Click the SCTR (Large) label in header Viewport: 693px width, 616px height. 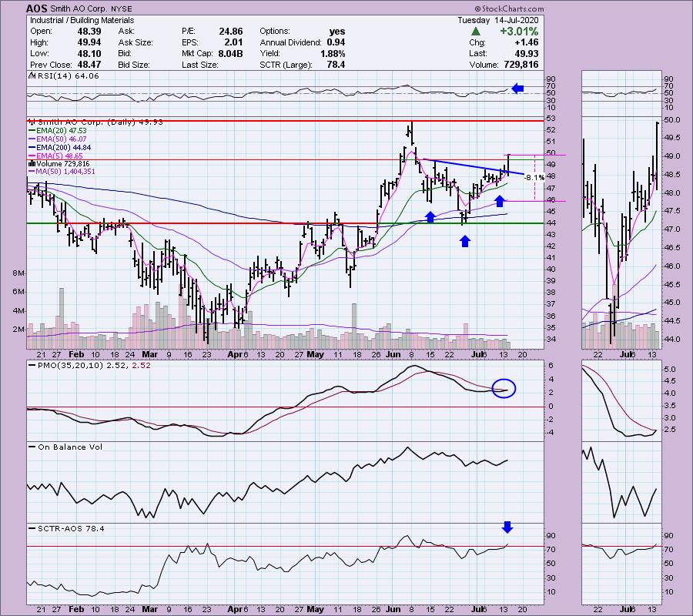286,65
